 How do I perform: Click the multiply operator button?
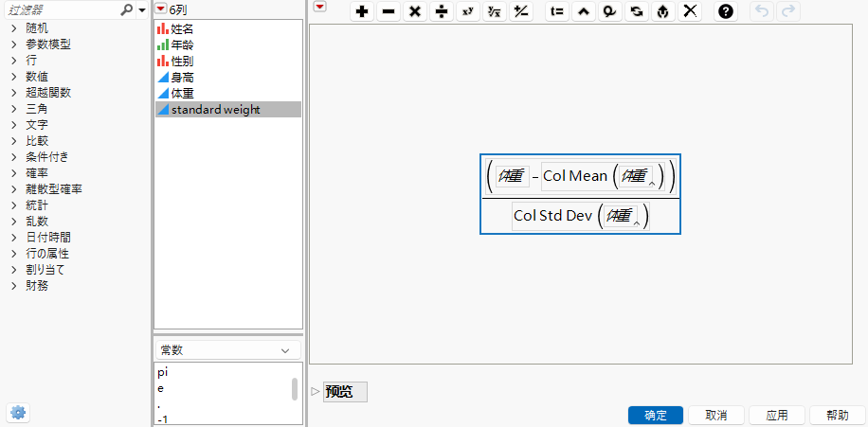[x=415, y=11]
